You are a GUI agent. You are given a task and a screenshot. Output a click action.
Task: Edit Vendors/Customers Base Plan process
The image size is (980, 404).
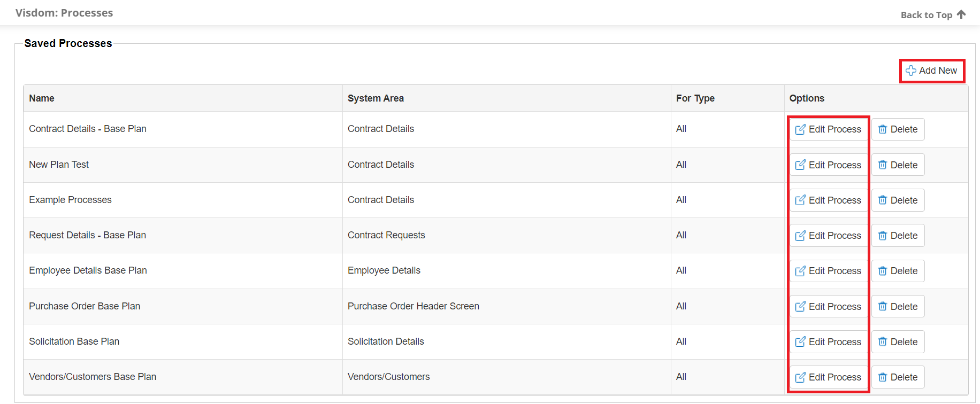[x=829, y=377]
